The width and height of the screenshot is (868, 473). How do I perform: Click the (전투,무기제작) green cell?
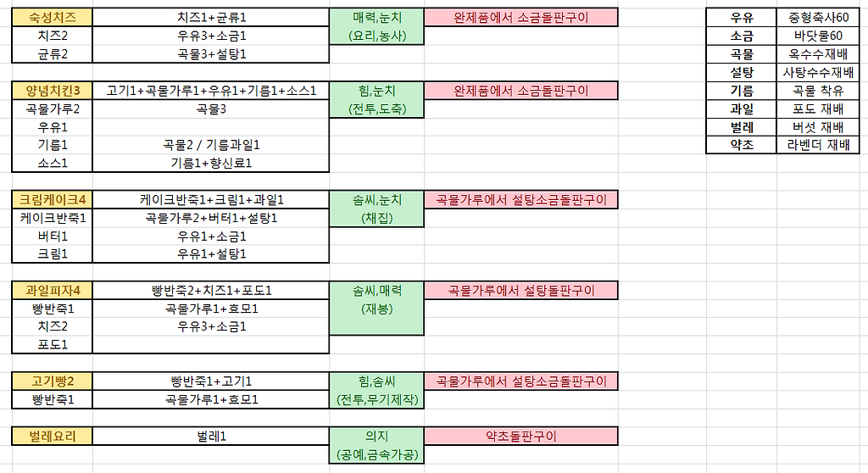377,400
